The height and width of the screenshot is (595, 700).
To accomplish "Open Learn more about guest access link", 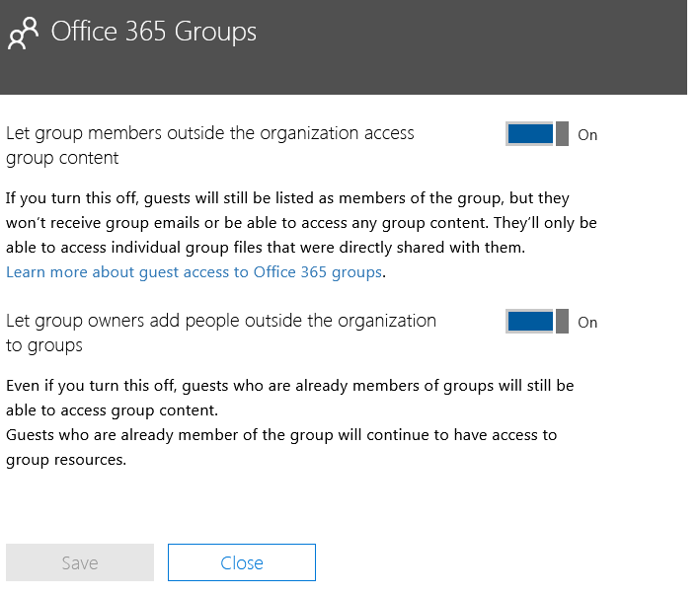I will (x=194, y=272).
